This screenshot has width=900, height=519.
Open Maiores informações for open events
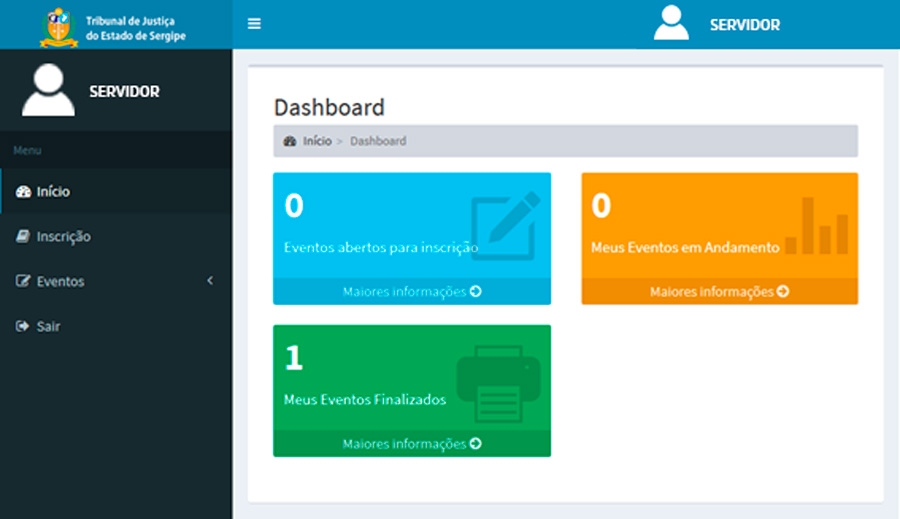[411, 292]
